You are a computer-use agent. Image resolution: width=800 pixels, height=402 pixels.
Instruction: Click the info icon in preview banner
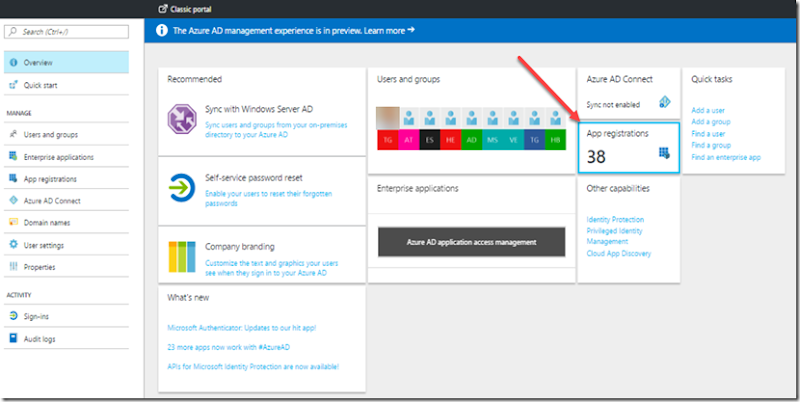pos(162,31)
